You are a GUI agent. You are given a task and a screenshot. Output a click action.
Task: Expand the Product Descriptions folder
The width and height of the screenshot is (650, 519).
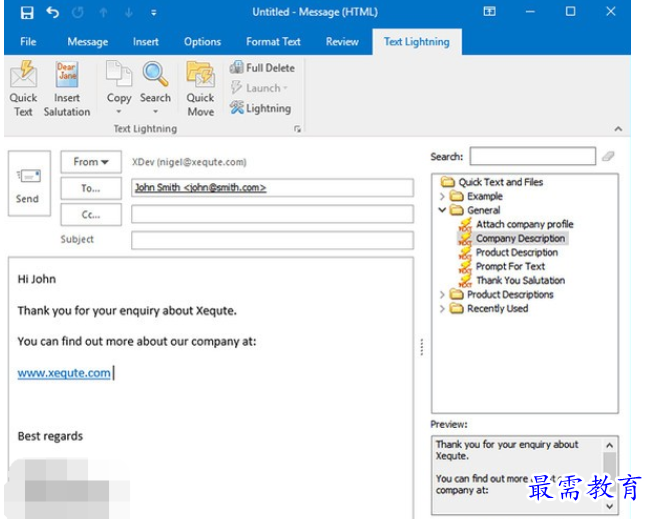pos(442,295)
